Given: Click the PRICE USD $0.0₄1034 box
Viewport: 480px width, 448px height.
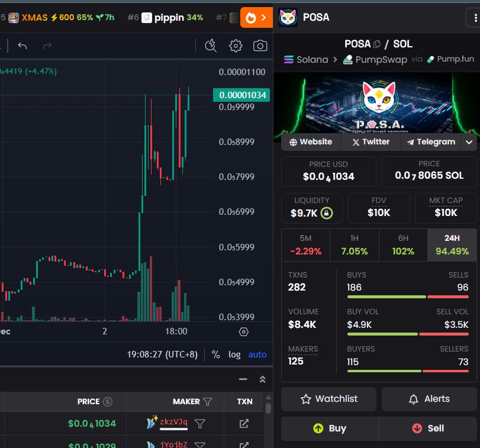Looking at the screenshot, I should [328, 172].
